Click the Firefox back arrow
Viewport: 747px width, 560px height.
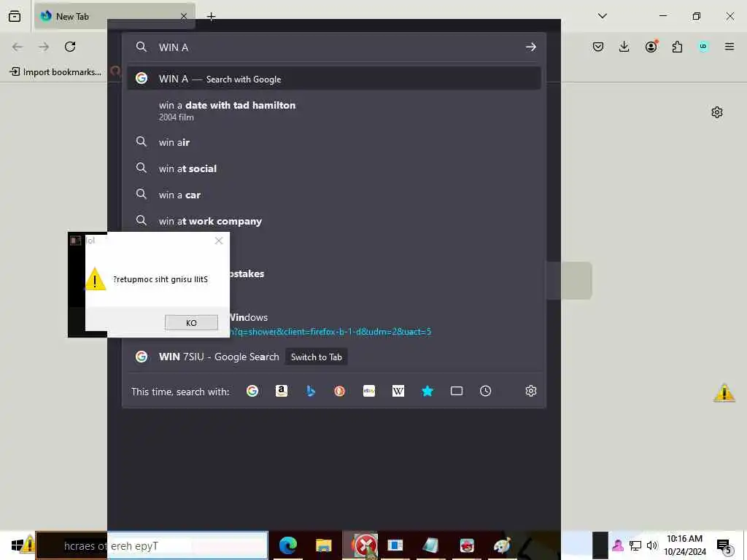pyautogui.click(x=18, y=47)
